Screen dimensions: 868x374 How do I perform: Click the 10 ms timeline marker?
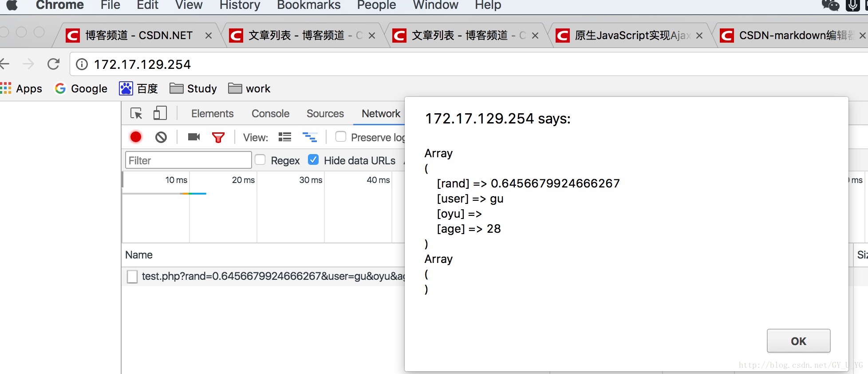point(176,180)
